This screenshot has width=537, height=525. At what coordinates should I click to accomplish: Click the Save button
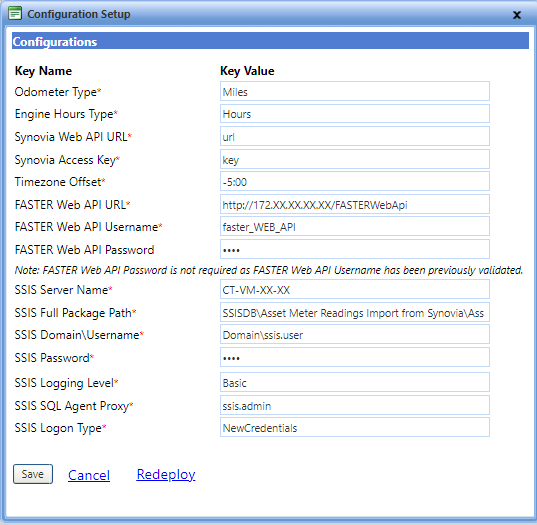[x=33, y=474]
